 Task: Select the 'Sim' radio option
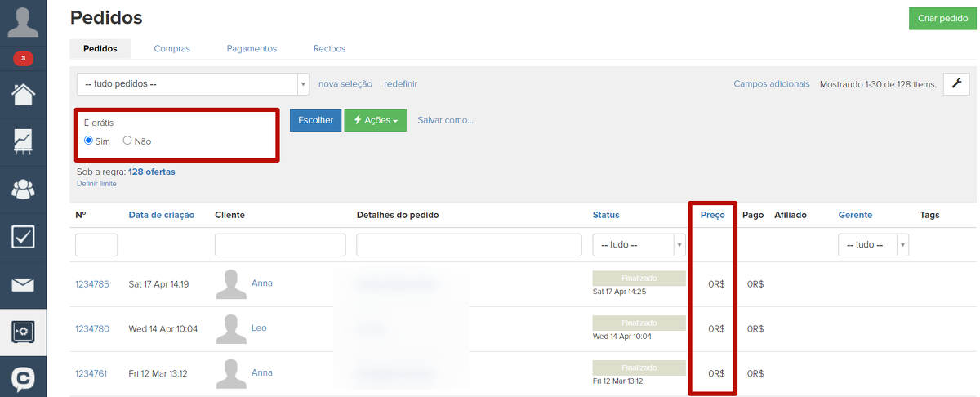point(89,141)
